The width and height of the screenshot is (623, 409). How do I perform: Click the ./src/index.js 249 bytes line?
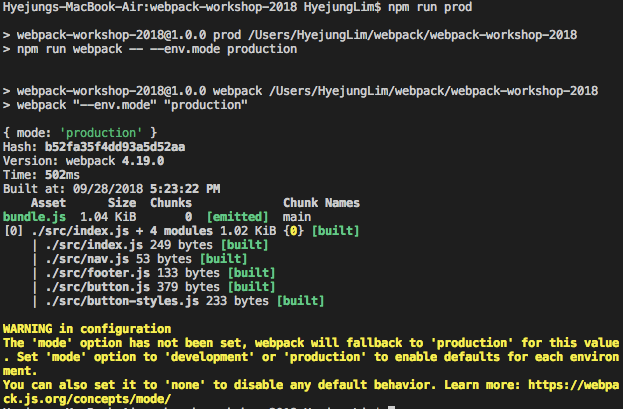coord(157,245)
